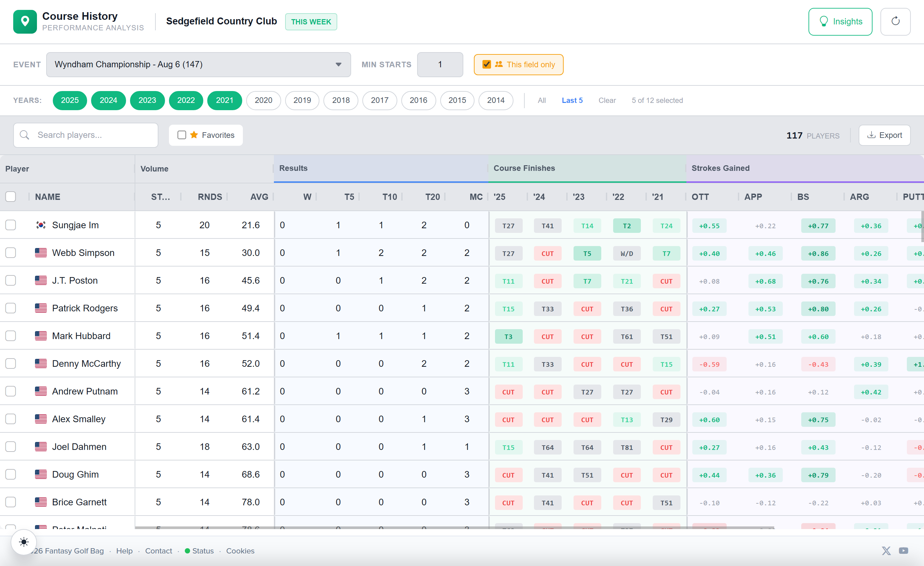Click the US flag next to Mark Hubbard
Viewport: 924px width, 566px height.
[41, 336]
